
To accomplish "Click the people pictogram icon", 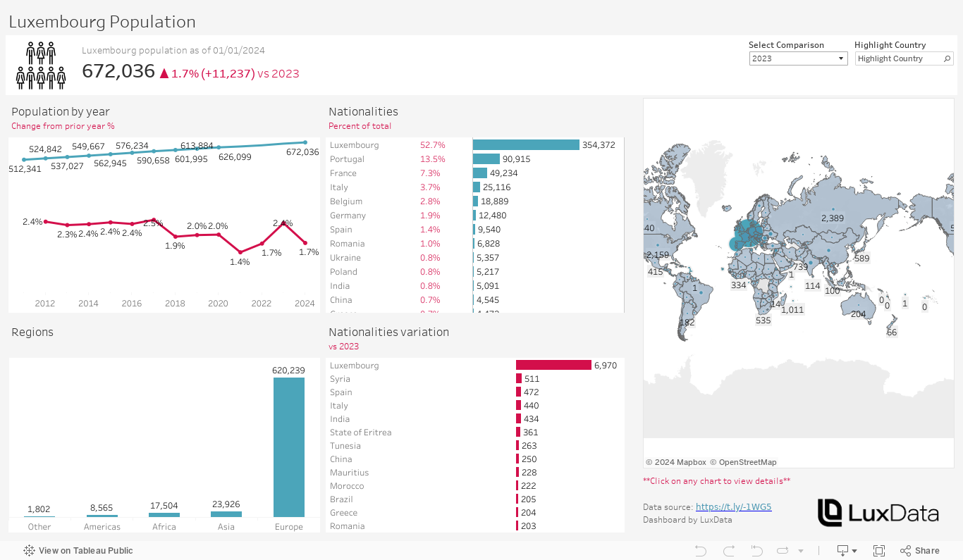I will pyautogui.click(x=41, y=65).
